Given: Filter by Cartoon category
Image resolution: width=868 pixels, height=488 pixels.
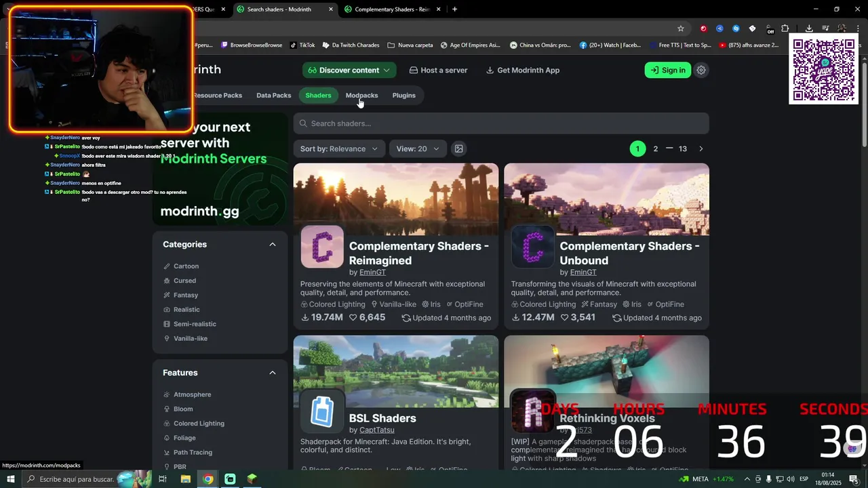Looking at the screenshot, I should [x=181, y=266].
